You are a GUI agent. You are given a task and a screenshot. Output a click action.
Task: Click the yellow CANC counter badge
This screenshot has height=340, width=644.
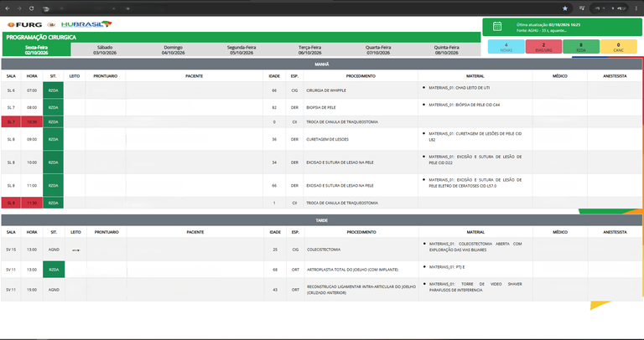coord(619,47)
